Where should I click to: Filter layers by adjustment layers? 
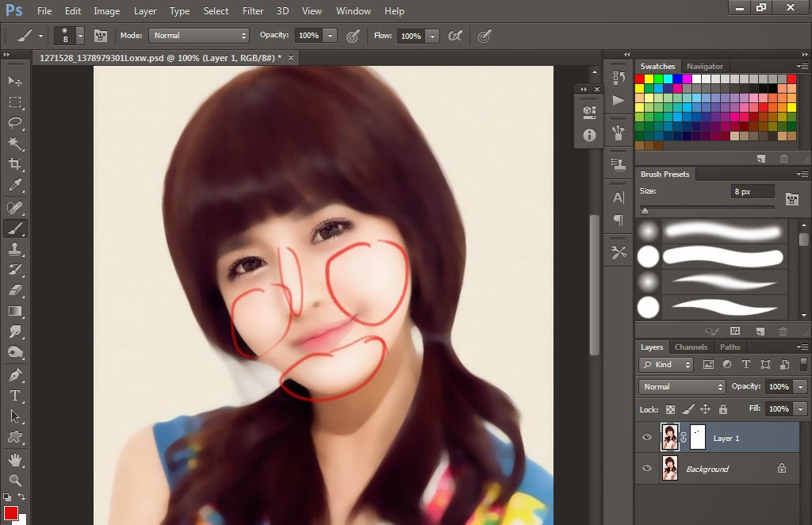(x=727, y=365)
